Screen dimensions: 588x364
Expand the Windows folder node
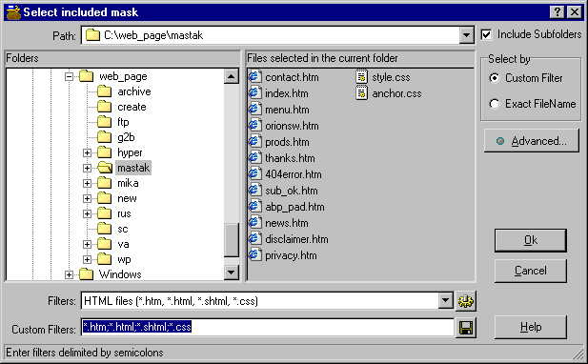pyautogui.click(x=69, y=274)
